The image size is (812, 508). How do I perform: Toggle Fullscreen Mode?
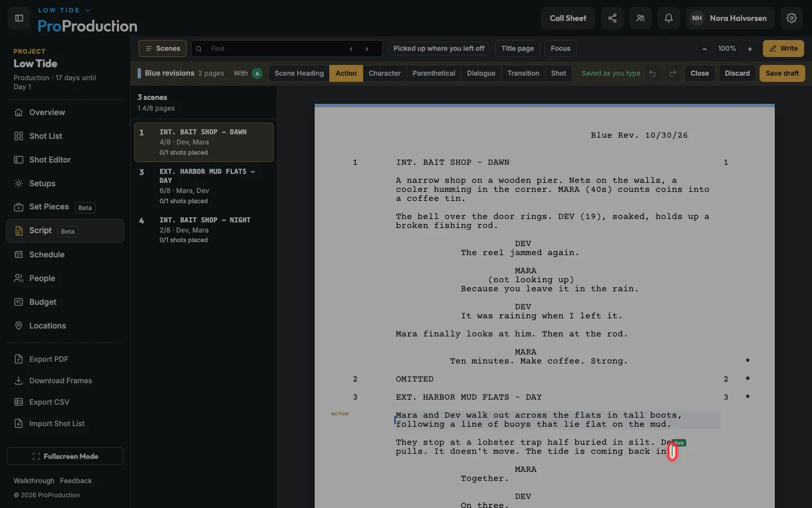click(65, 456)
